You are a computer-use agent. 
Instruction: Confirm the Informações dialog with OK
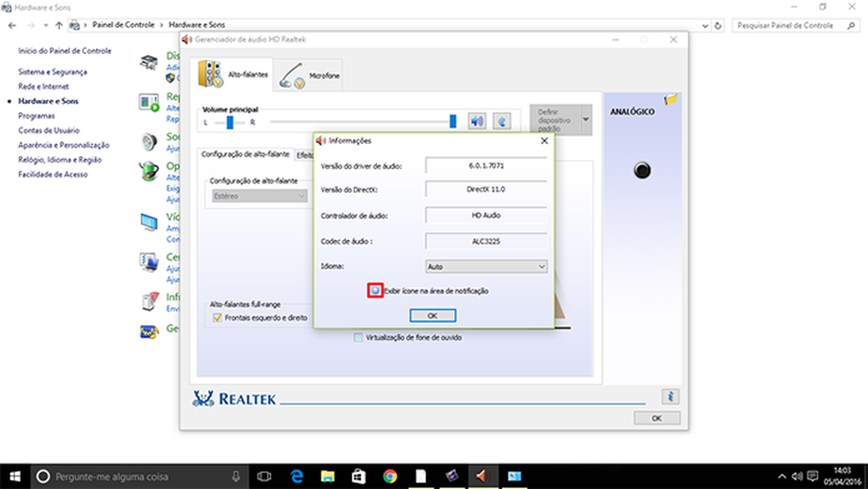[433, 315]
